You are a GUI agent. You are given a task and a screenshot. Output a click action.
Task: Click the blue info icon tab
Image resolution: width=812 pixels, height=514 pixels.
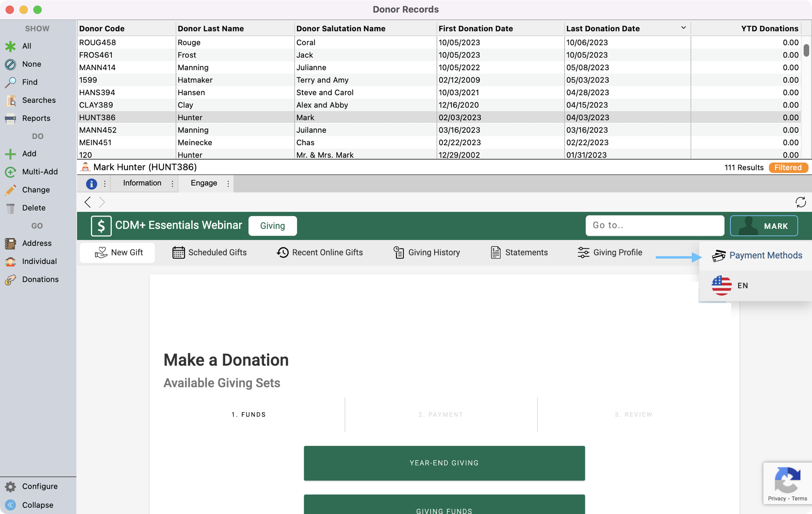pyautogui.click(x=91, y=184)
